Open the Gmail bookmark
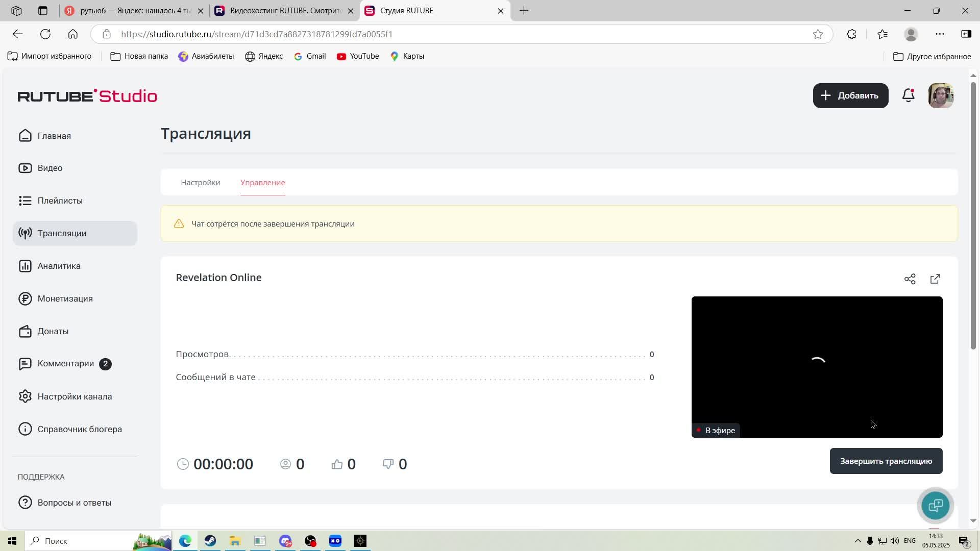Image resolution: width=980 pixels, height=551 pixels. click(x=310, y=56)
